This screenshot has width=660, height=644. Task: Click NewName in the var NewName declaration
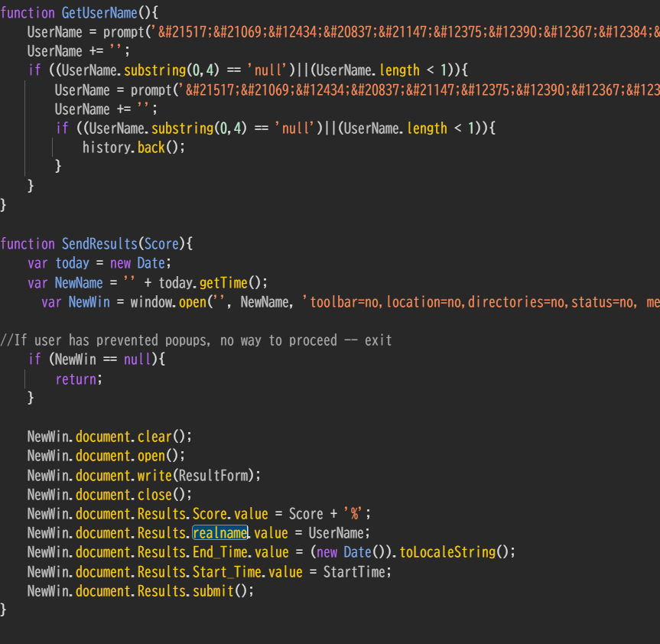(79, 282)
